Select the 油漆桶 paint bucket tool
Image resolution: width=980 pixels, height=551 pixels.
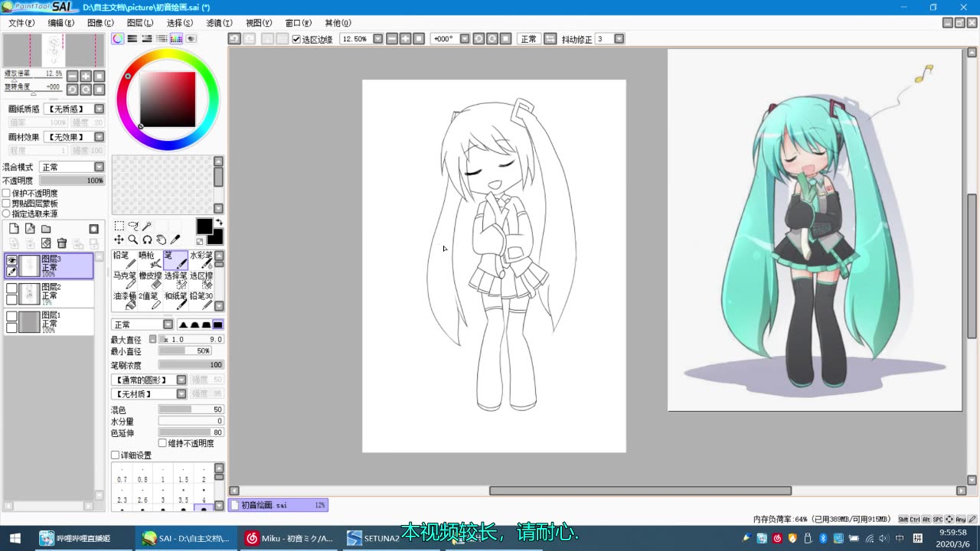pyautogui.click(x=124, y=301)
